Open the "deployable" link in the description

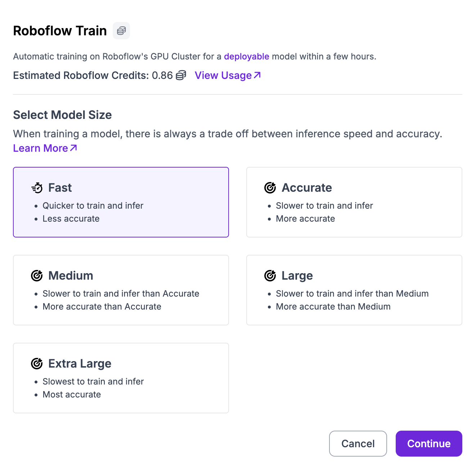pos(246,57)
